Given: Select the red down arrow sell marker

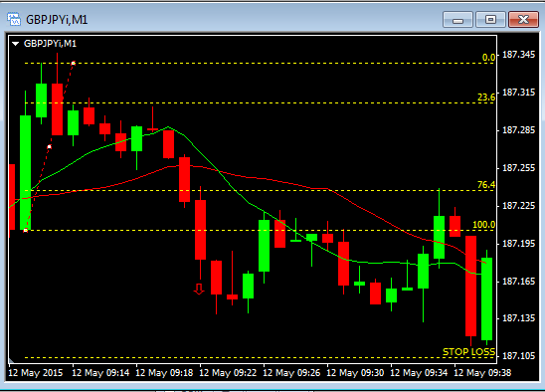Looking at the screenshot, I should click(199, 290).
